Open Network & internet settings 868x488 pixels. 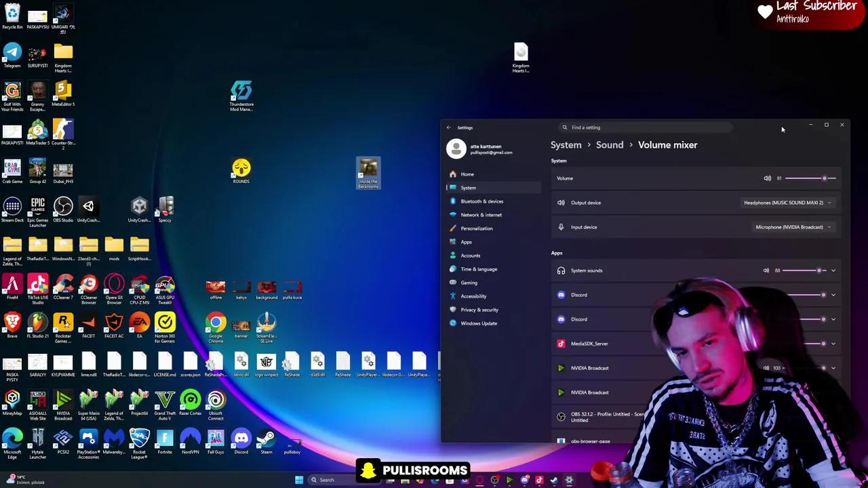tap(494, 215)
